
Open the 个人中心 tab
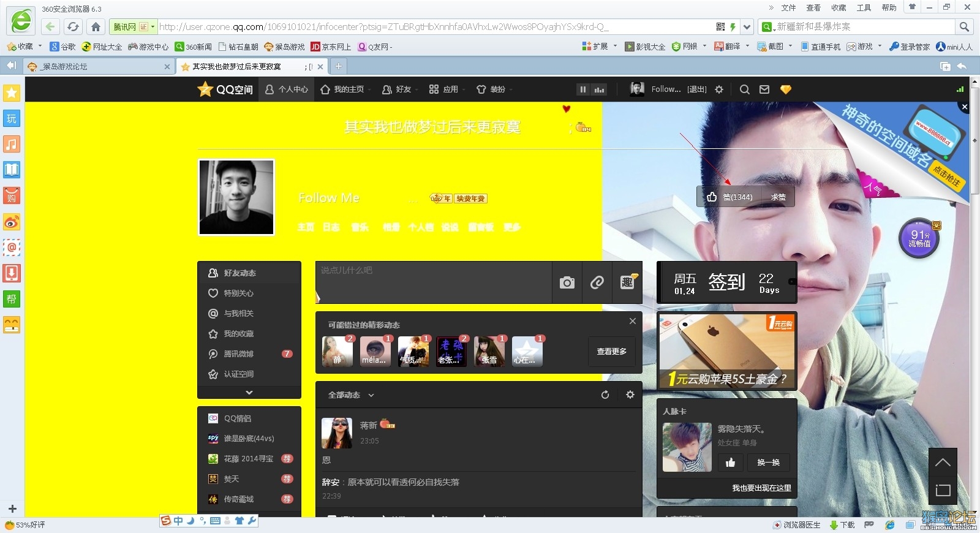(x=286, y=89)
